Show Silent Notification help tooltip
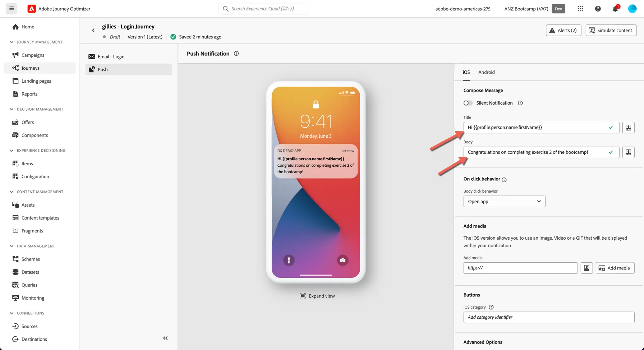 point(520,103)
